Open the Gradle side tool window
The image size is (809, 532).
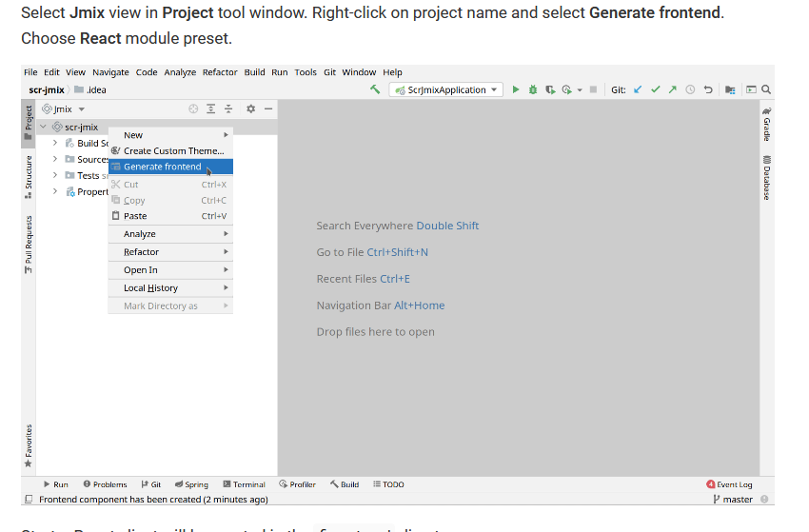(x=767, y=124)
